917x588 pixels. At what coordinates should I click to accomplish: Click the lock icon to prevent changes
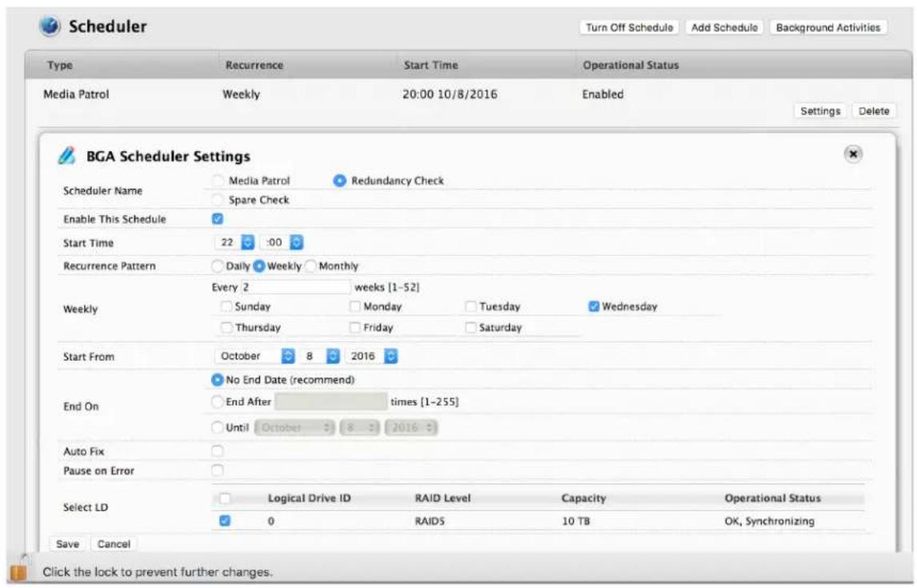coord(18,570)
